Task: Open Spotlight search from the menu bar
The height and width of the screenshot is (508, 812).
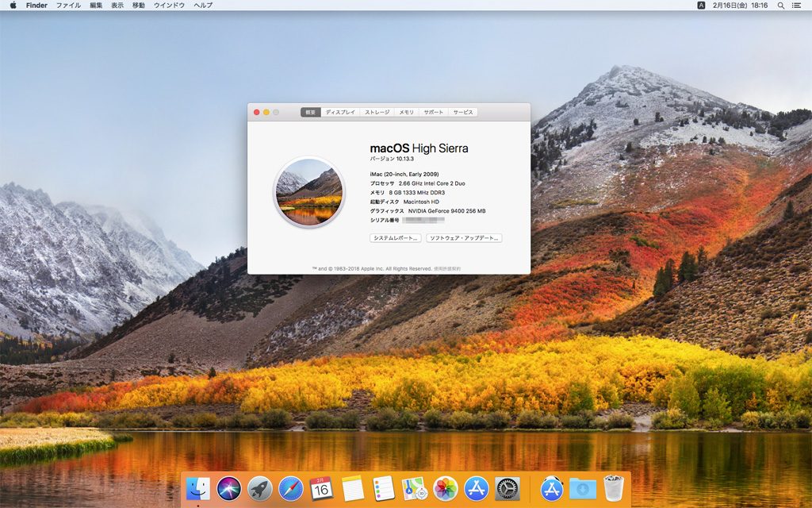Action: pyautogui.click(x=781, y=6)
